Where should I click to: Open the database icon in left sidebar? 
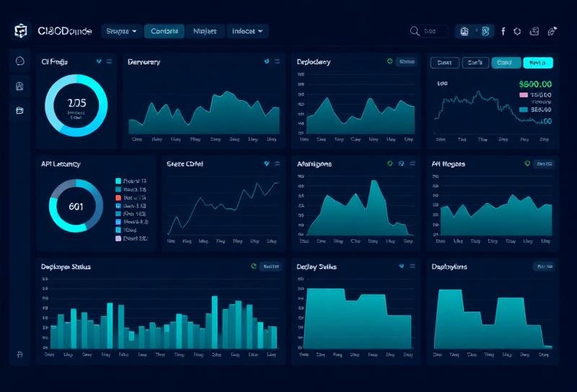19,110
